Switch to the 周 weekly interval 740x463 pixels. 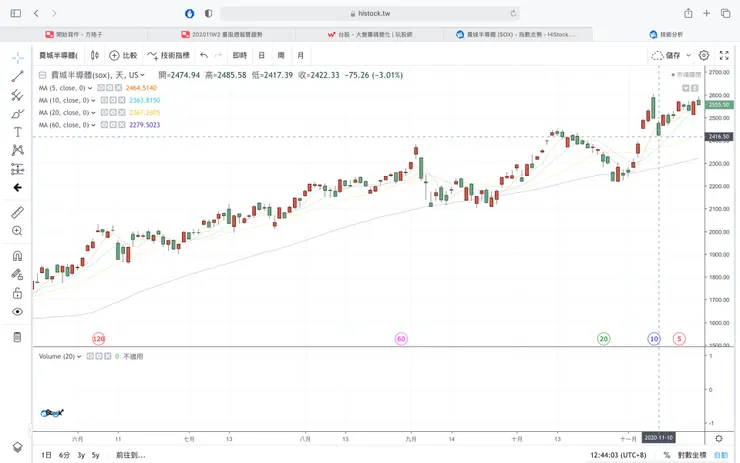coord(281,56)
